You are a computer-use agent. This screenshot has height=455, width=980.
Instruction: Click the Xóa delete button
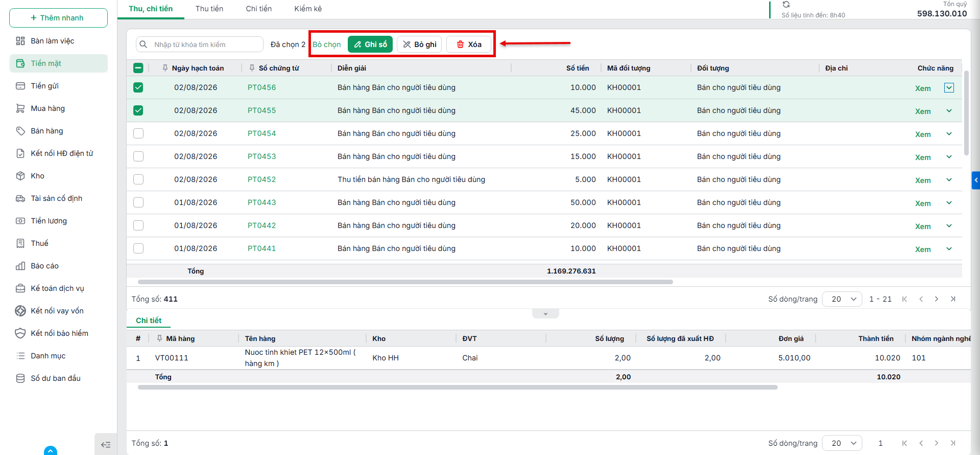(469, 44)
